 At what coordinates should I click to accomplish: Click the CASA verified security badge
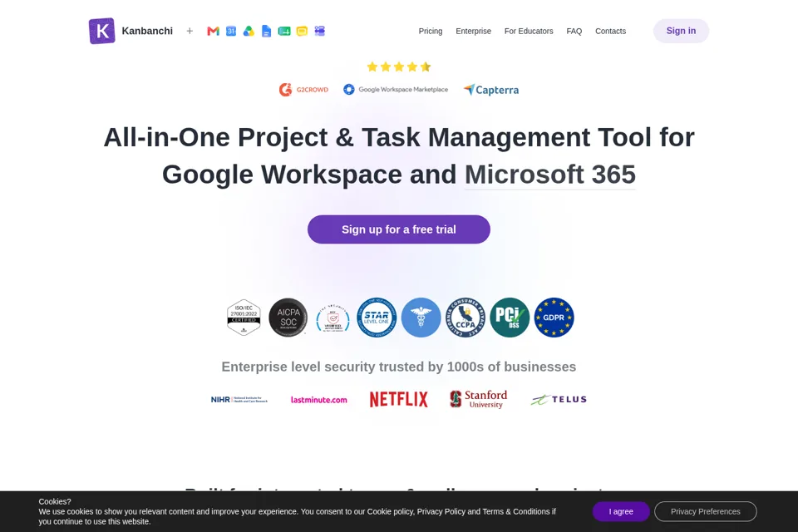tap(332, 318)
